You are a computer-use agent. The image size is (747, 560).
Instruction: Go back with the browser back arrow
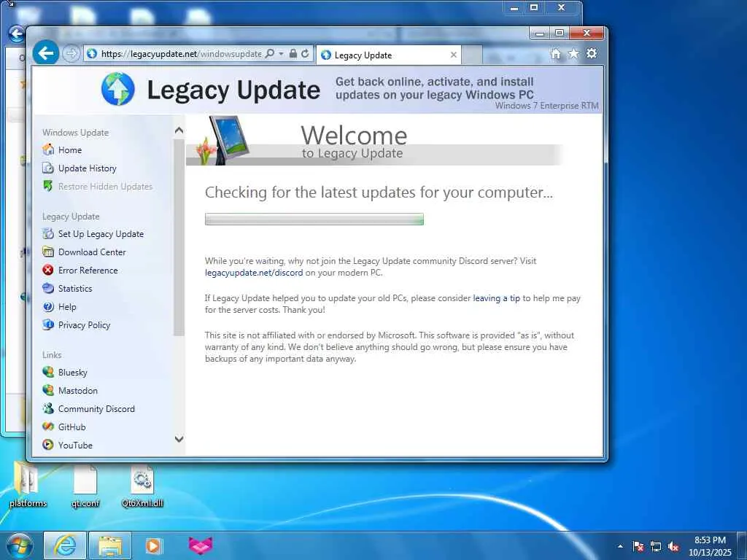coord(46,52)
